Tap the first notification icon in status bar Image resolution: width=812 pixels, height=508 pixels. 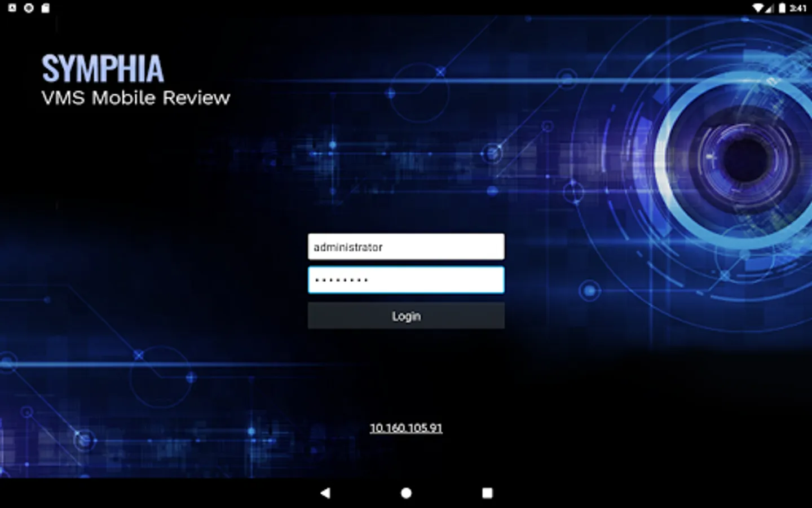(x=12, y=8)
